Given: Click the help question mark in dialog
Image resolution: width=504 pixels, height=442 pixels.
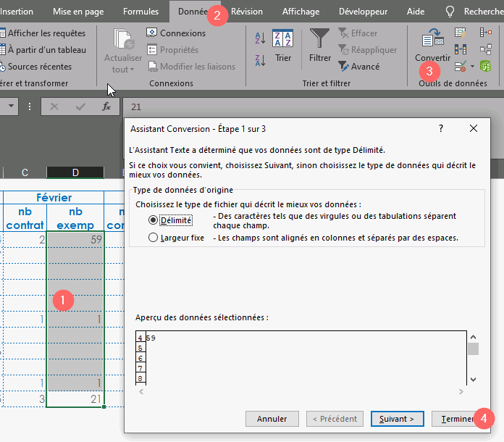Looking at the screenshot, I should pyautogui.click(x=441, y=128).
